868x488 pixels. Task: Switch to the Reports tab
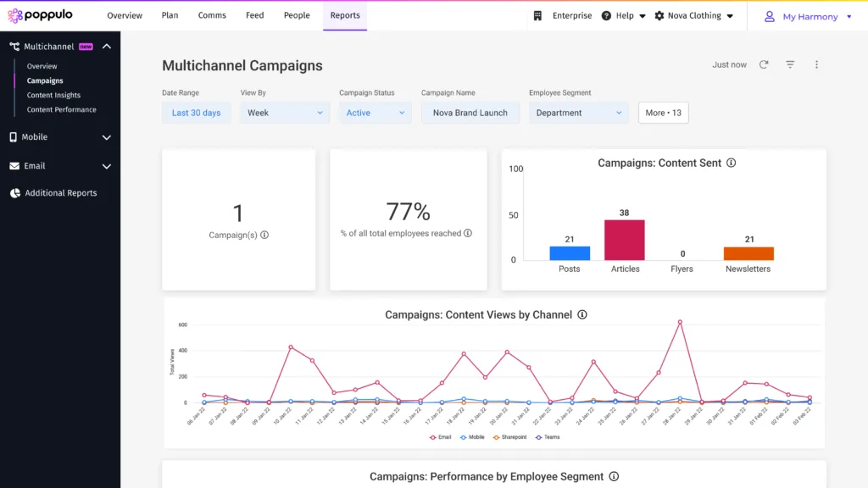click(344, 15)
